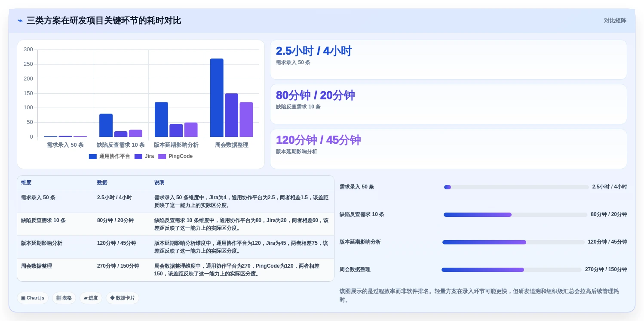Image resolution: width=644 pixels, height=321 pixels.
Task: Click the 表格 tag chip
Action: click(64, 298)
